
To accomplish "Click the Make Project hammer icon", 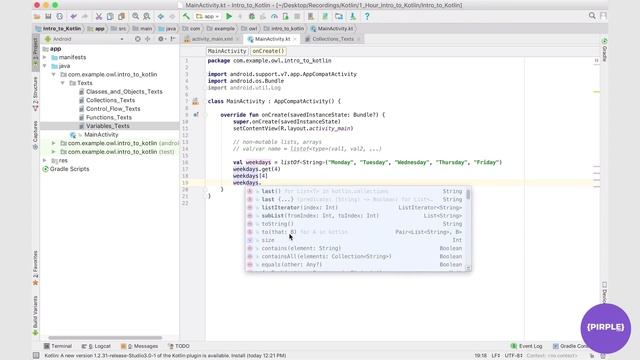I will click(186, 16).
